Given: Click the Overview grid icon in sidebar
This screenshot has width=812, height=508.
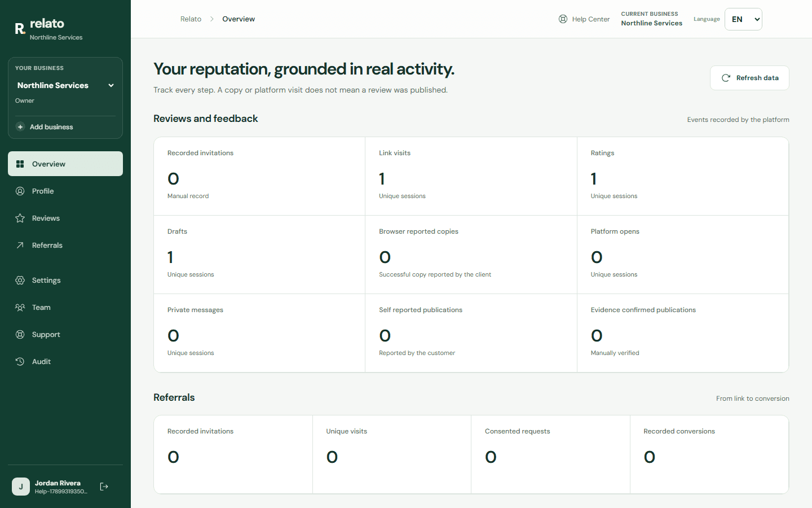Looking at the screenshot, I should pyautogui.click(x=20, y=164).
